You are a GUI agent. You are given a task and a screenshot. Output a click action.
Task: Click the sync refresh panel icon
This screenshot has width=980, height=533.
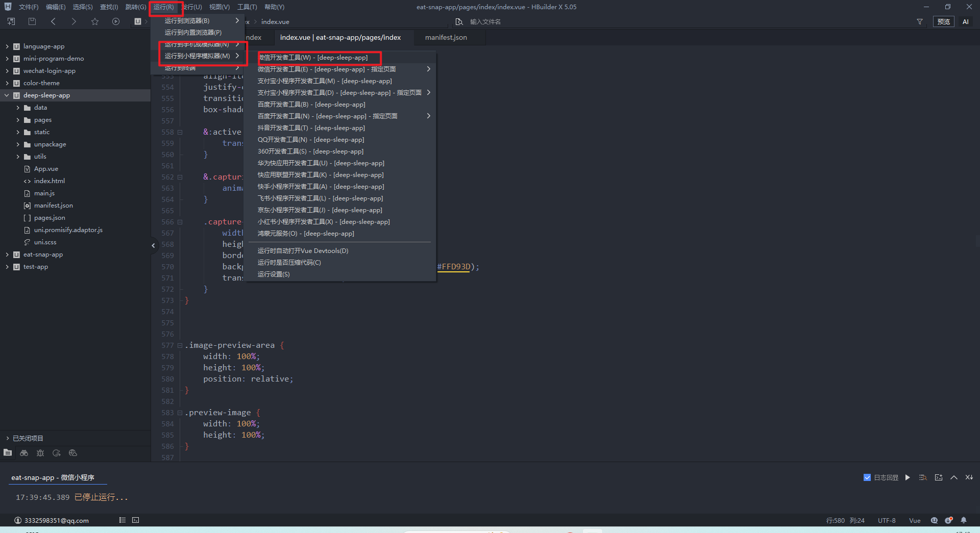click(57, 453)
